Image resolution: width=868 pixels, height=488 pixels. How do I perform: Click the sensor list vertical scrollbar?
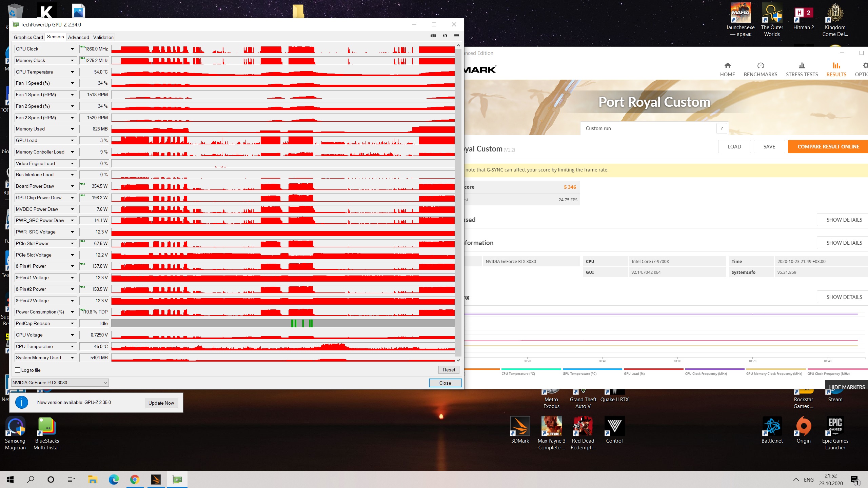point(458,203)
